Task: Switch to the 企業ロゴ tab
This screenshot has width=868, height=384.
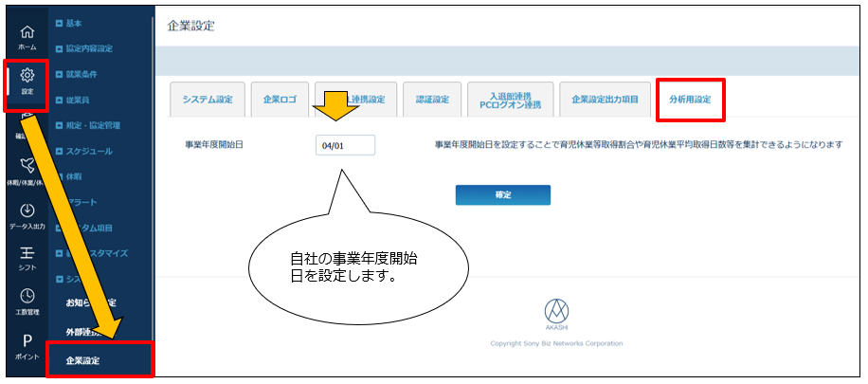Action: point(280,100)
